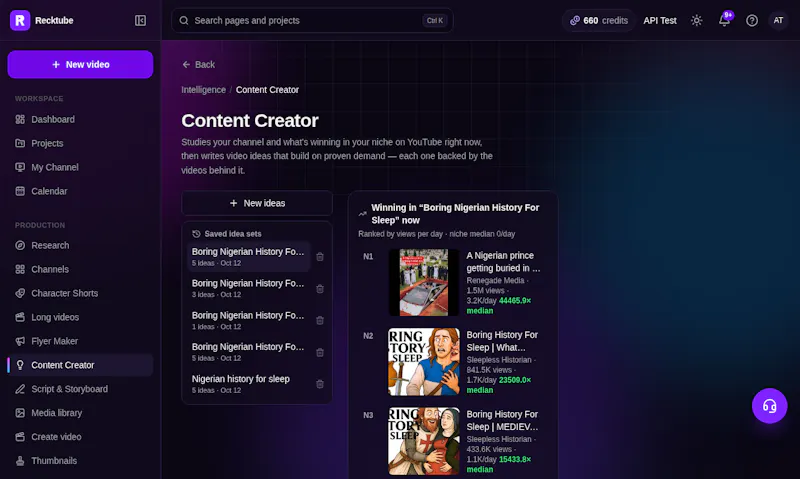Click the Dashboard grid icon

[x=20, y=119]
